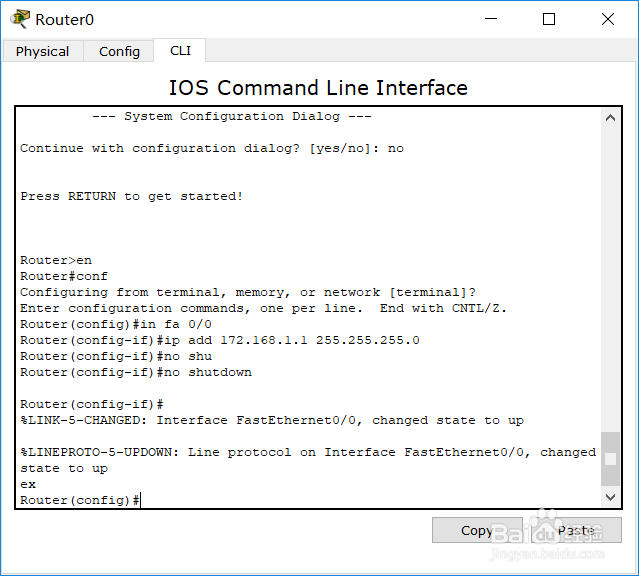639x576 pixels.
Task: Select the CLI tab
Action: 180,51
